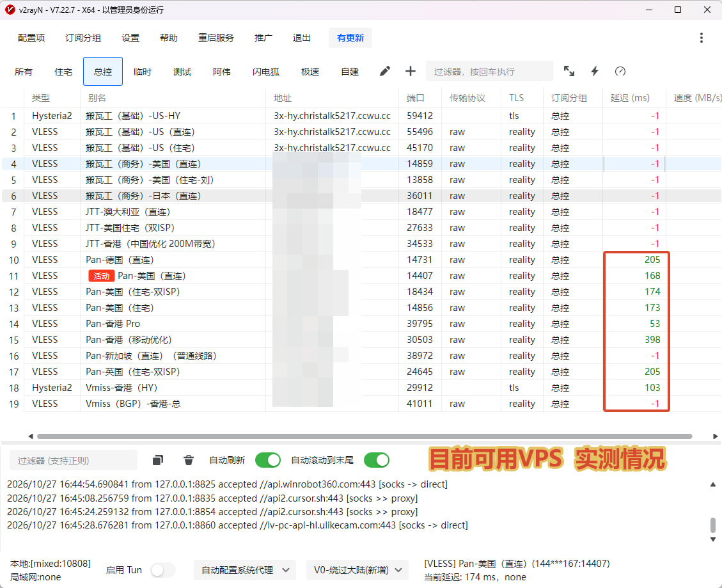
Task: Sort by the 类型 column header
Action: pos(52,98)
